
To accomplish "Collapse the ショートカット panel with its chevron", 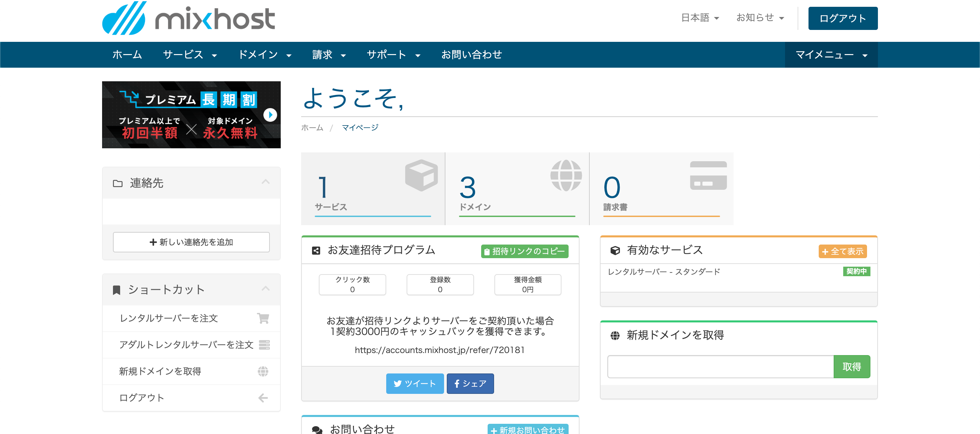I will click(x=265, y=288).
